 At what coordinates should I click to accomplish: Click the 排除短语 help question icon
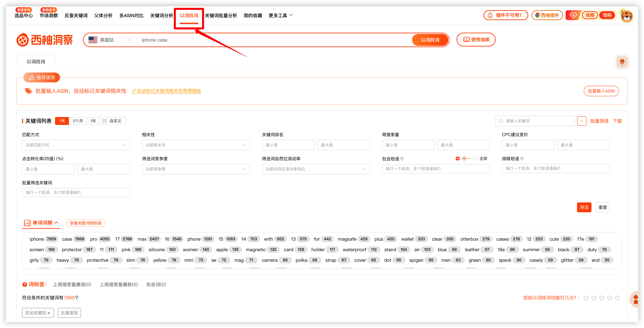click(522, 159)
